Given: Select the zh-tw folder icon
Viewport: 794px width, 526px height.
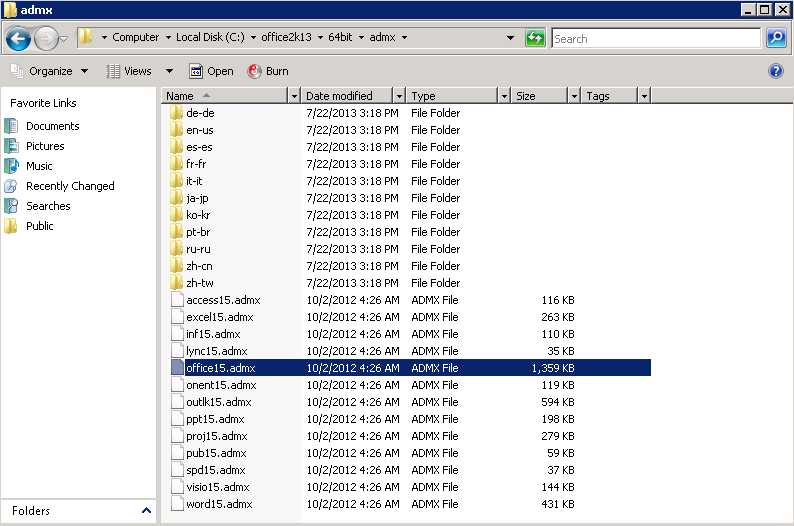Looking at the screenshot, I should point(177,282).
